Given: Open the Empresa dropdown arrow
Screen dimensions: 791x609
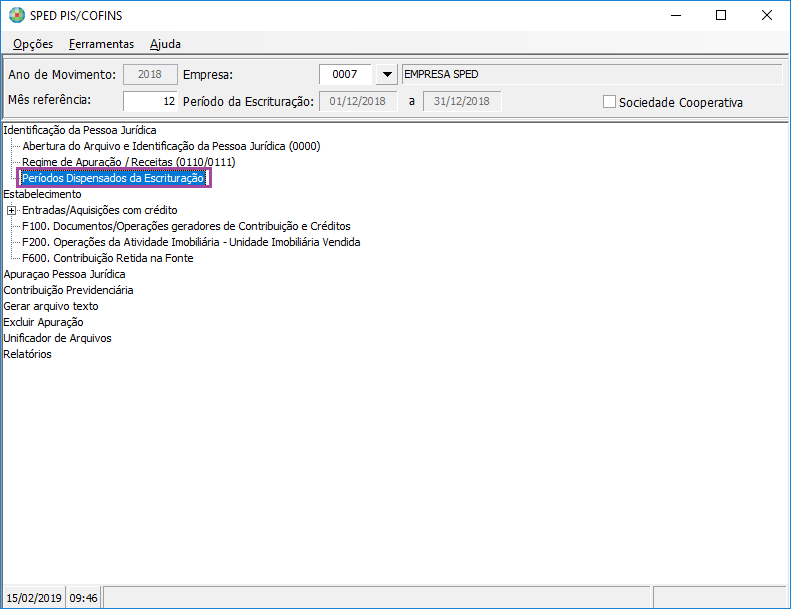Looking at the screenshot, I should pos(386,75).
